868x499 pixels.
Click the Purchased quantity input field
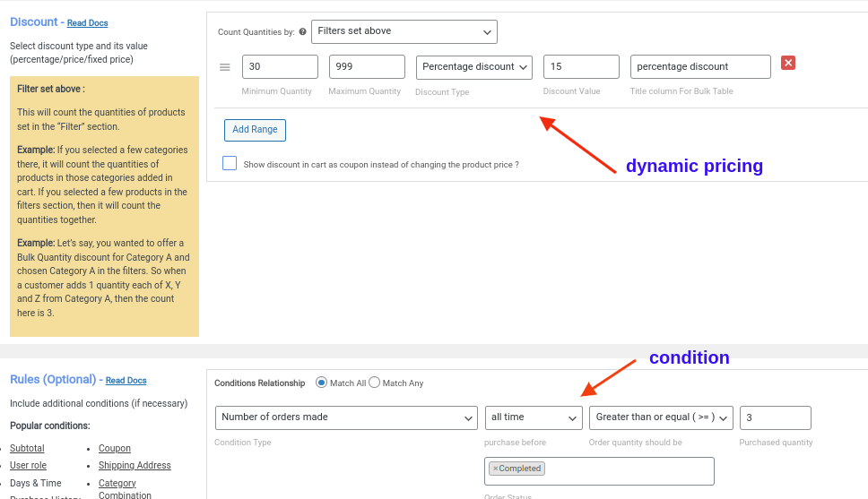(775, 417)
